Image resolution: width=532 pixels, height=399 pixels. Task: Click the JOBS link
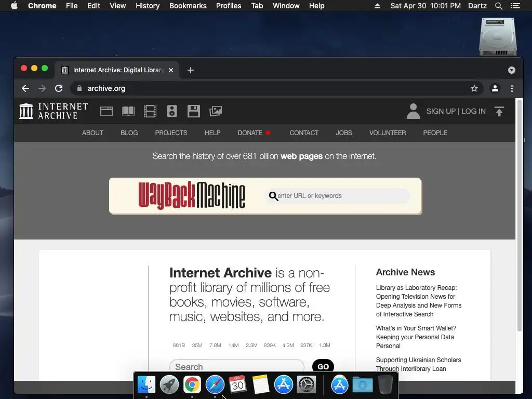[x=344, y=133]
